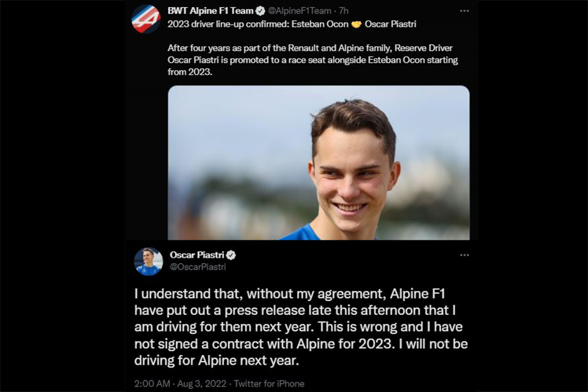588x392 pixels.
Task: Click Oscar Piastri's profile avatar
Action: pyautogui.click(x=148, y=261)
